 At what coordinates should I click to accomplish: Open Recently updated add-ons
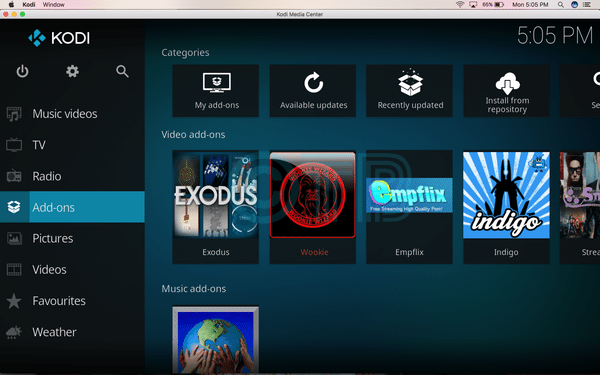[x=409, y=91]
